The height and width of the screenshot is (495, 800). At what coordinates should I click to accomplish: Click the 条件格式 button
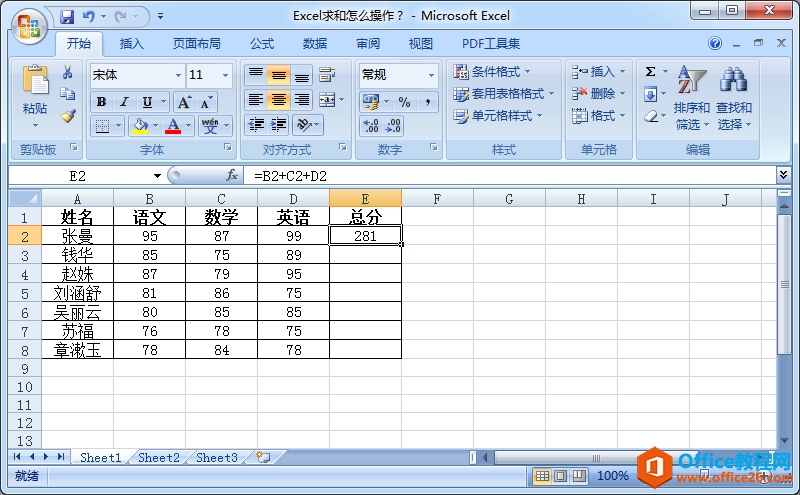(493, 71)
